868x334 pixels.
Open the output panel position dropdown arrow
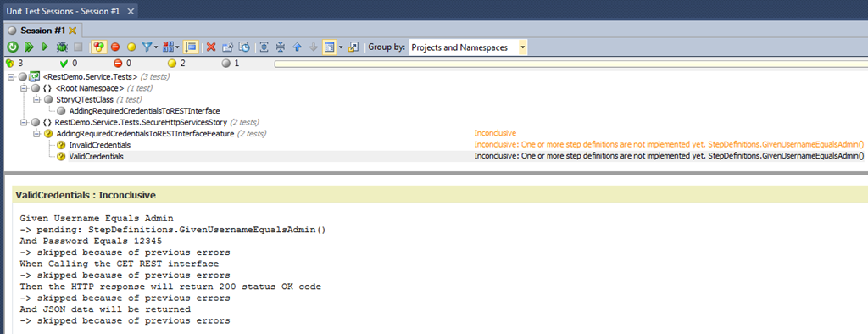pyautogui.click(x=341, y=48)
